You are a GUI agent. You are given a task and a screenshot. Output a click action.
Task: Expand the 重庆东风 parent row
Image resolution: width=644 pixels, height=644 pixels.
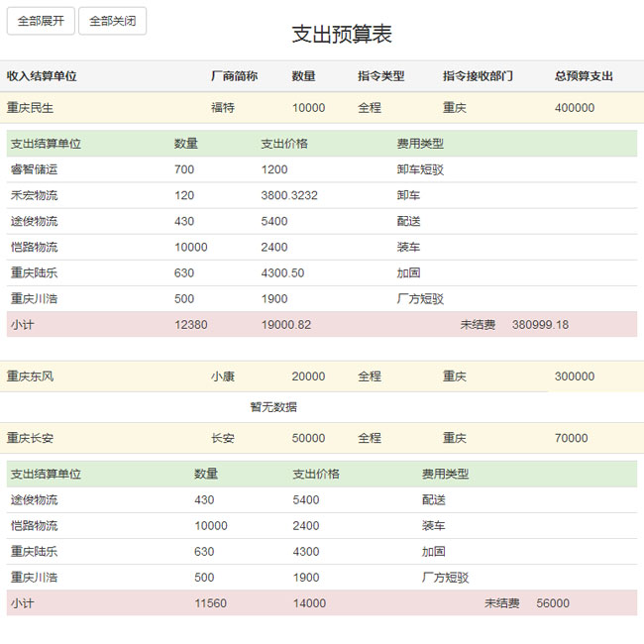coord(30,376)
